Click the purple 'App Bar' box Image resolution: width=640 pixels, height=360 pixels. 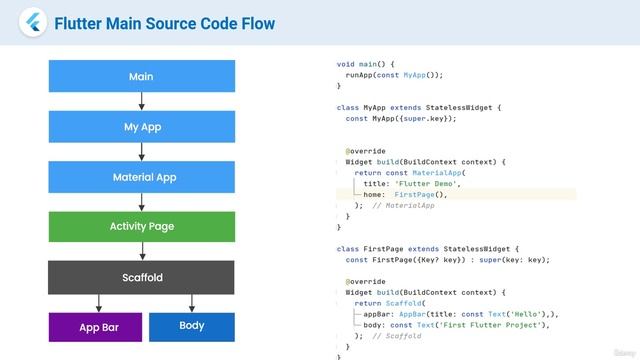(95, 327)
